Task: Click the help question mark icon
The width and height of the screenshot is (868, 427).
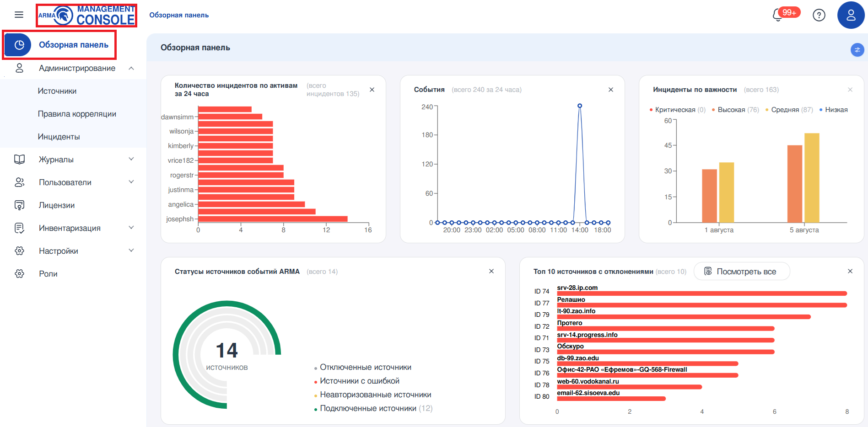Action: [819, 15]
